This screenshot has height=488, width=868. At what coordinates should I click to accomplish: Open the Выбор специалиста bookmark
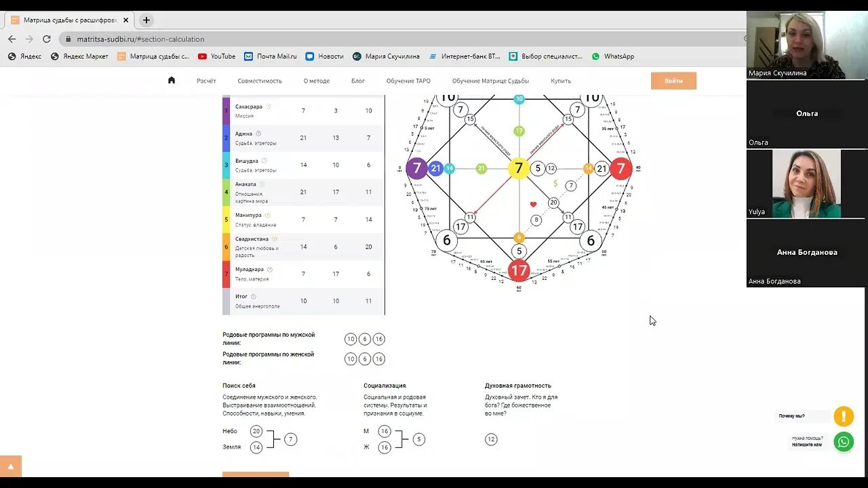(546, 56)
